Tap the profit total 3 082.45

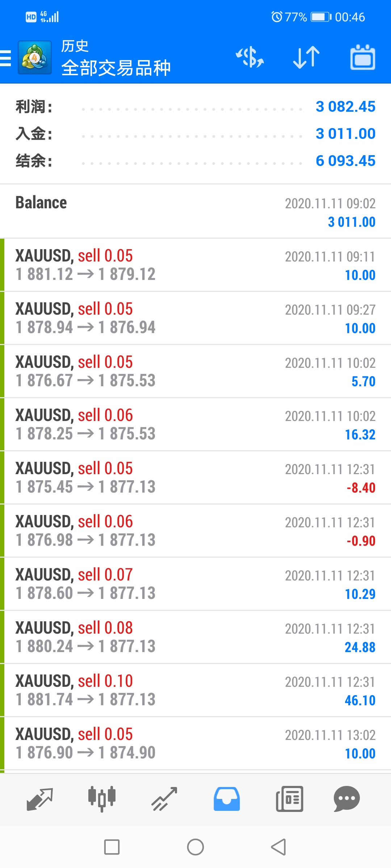coord(345,107)
